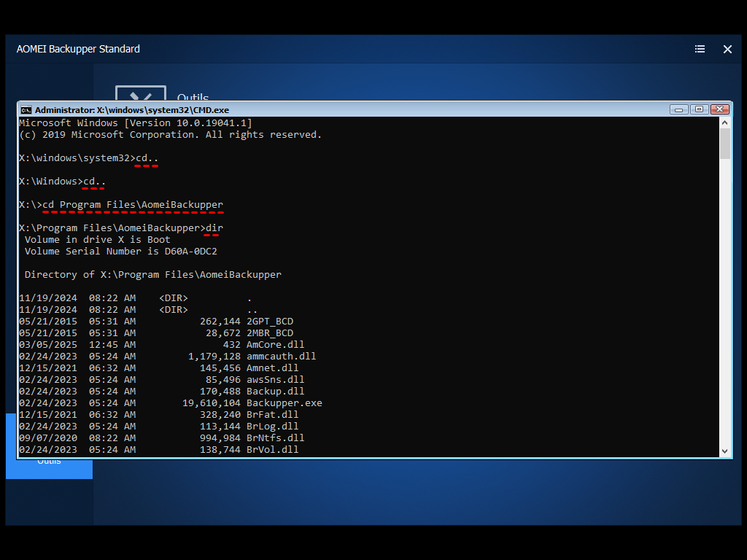The height and width of the screenshot is (560, 747).
Task: Click the double-dot <DIR> entry row
Action: point(138,309)
